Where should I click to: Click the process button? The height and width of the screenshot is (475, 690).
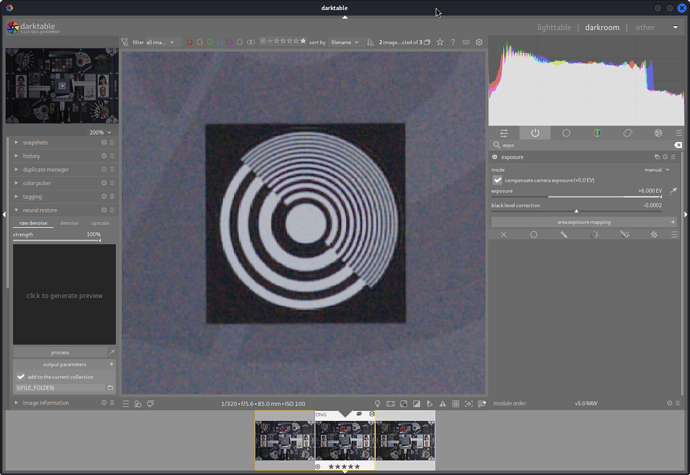(60, 353)
